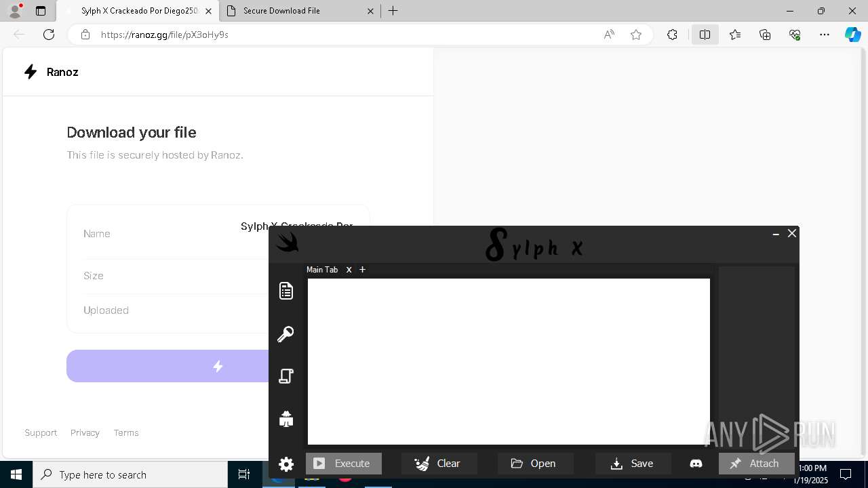Open the Windows Start menu
Viewport: 868px width, 488px height.
coord(16,474)
